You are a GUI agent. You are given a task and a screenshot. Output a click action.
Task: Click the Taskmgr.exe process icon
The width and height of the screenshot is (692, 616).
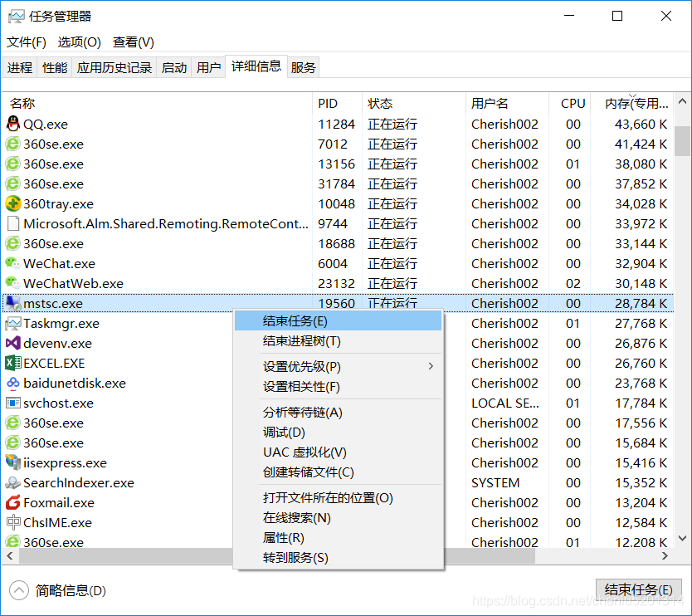tap(13, 323)
